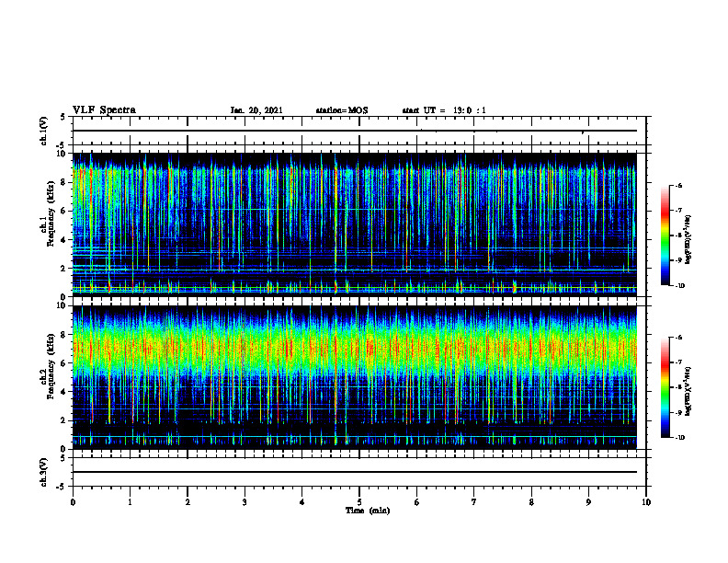
Task: Click the 'station=MOS' header label
Action: point(342,110)
